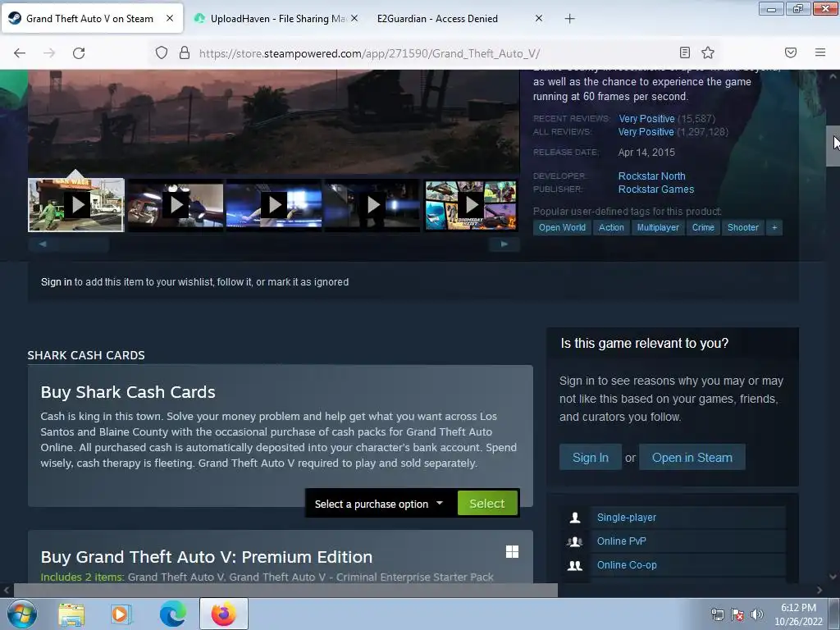Screen dimensions: 840x630
Task: Click the Online Co-op icon
Action: (x=575, y=565)
